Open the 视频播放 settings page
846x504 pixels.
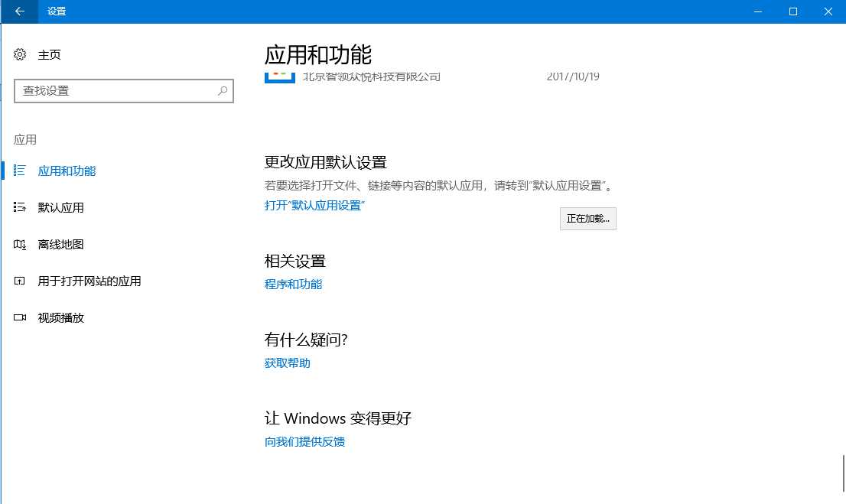click(60, 317)
